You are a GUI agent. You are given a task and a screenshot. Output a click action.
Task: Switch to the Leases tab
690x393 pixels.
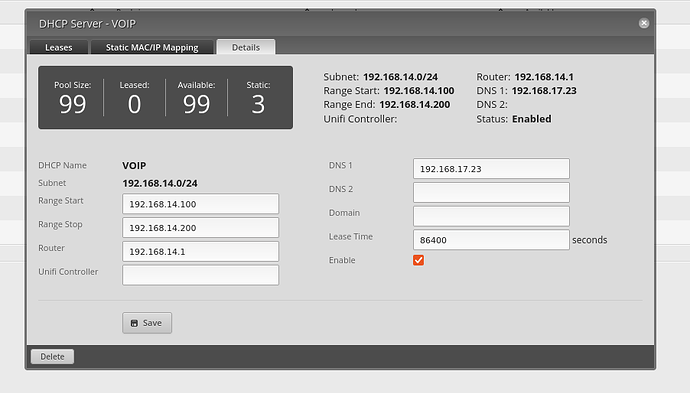coord(59,48)
